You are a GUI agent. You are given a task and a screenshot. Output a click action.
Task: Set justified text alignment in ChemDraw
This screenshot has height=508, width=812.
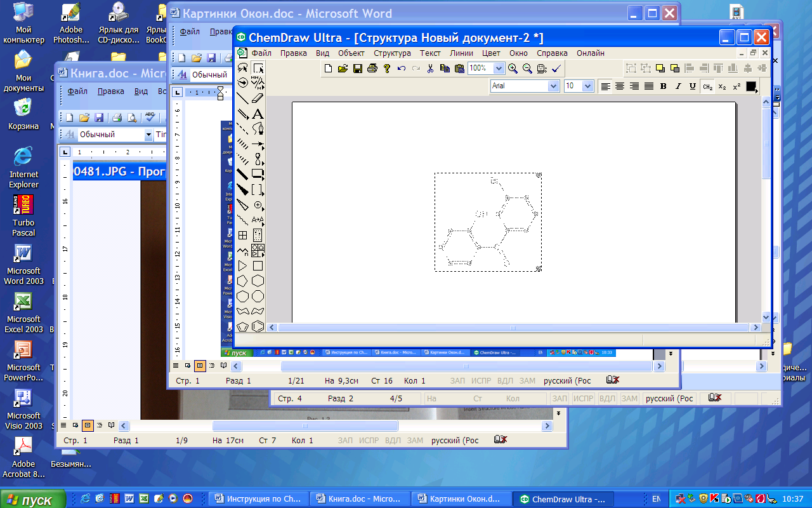point(649,86)
